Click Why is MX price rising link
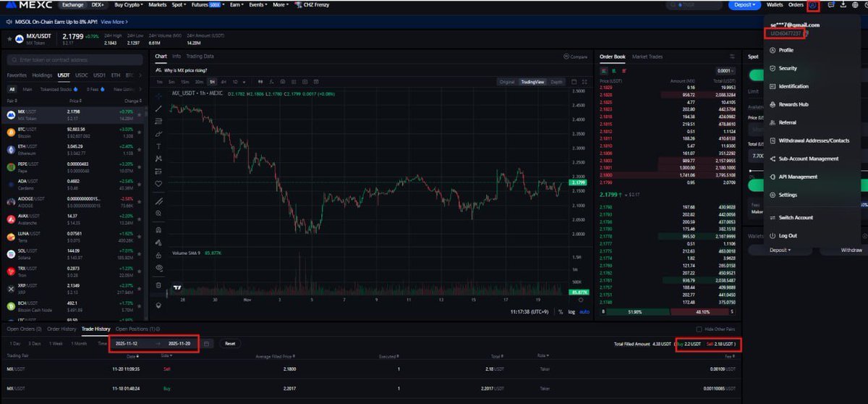 (x=184, y=70)
